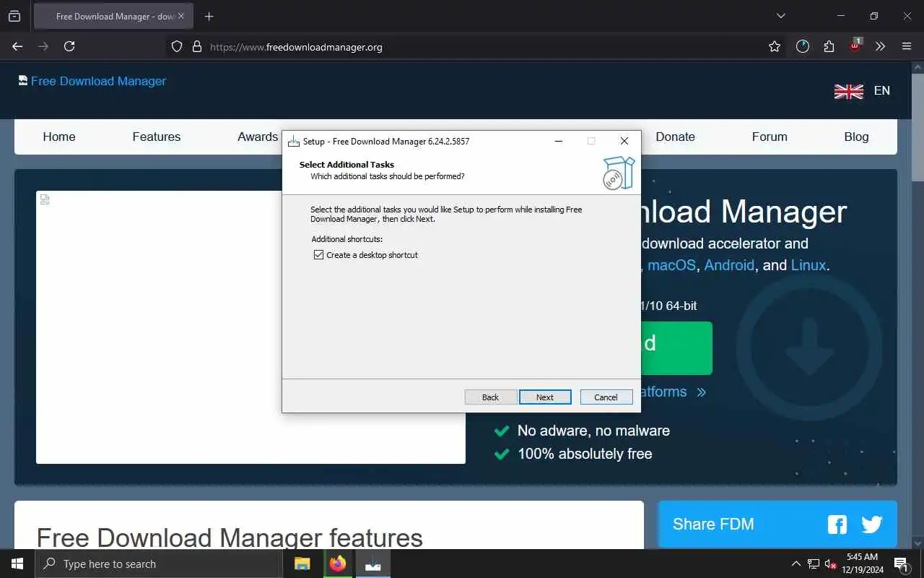Open recent browsing panel icon
The width and height of the screenshot is (924, 578).
pos(14,16)
